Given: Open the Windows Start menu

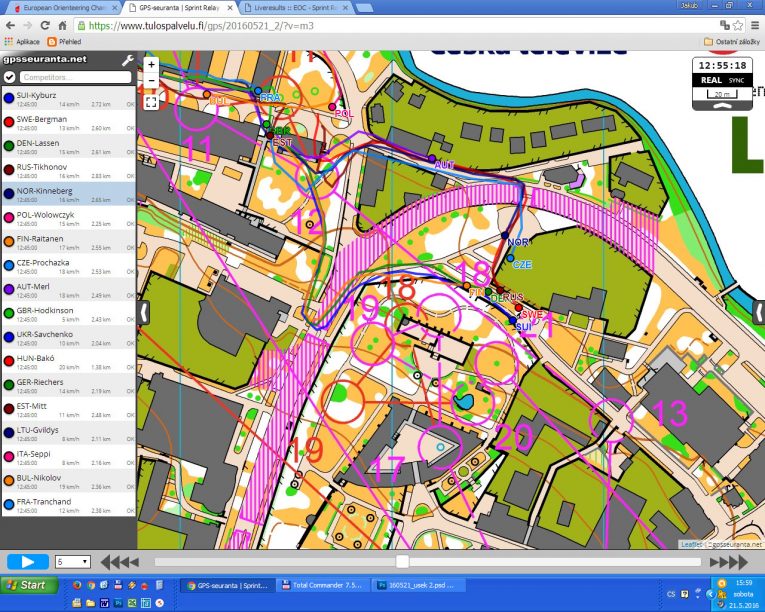Looking at the screenshot, I should [28, 585].
